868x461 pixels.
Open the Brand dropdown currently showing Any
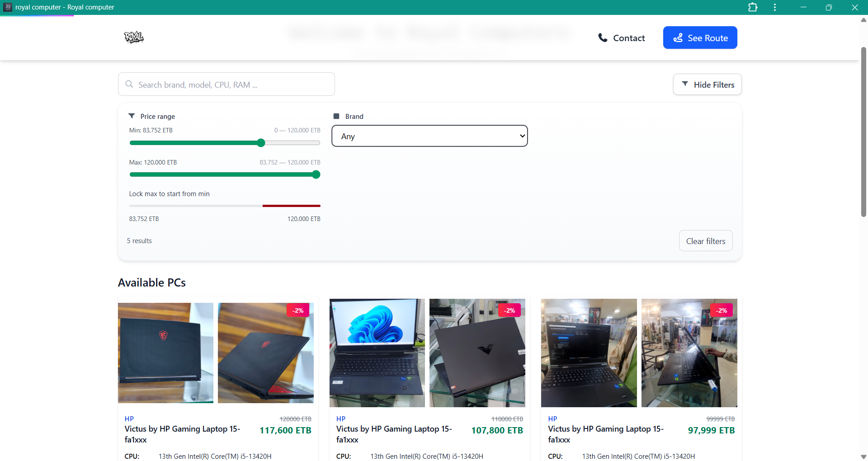click(x=429, y=136)
